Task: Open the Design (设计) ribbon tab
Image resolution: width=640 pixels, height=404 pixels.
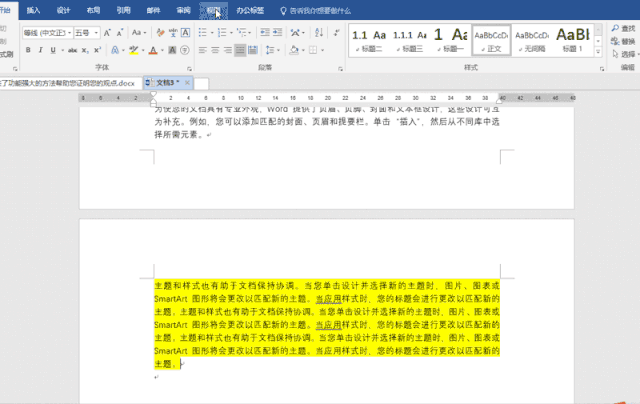Action: [x=63, y=10]
